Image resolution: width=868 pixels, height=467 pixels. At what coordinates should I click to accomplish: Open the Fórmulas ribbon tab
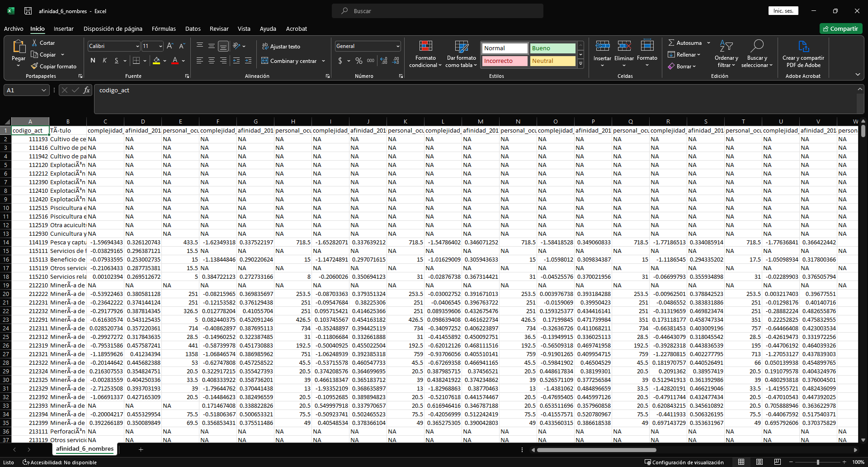click(x=164, y=29)
